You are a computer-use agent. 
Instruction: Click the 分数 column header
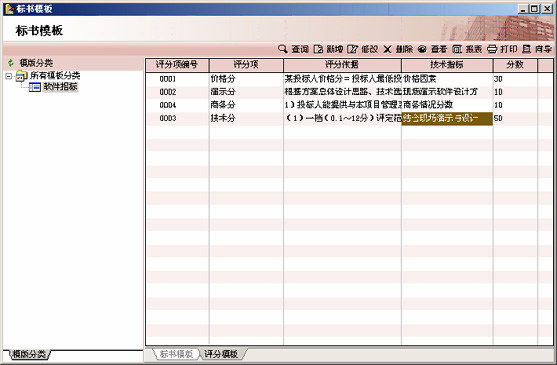pyautogui.click(x=515, y=65)
